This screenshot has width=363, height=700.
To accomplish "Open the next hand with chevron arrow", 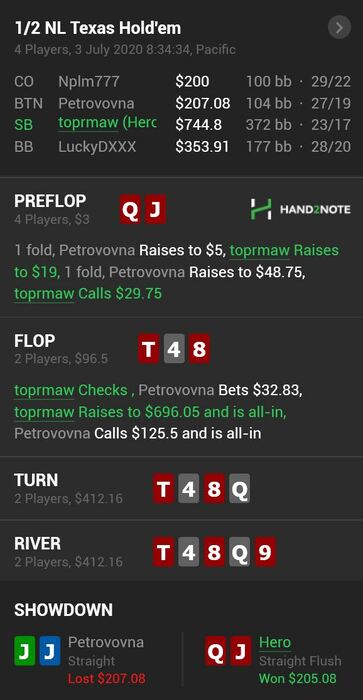I will [339, 28].
